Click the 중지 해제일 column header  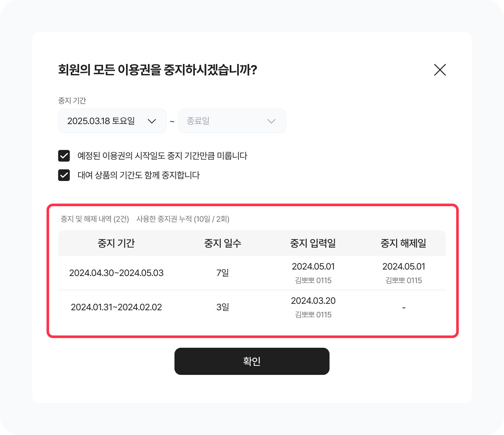(x=403, y=243)
